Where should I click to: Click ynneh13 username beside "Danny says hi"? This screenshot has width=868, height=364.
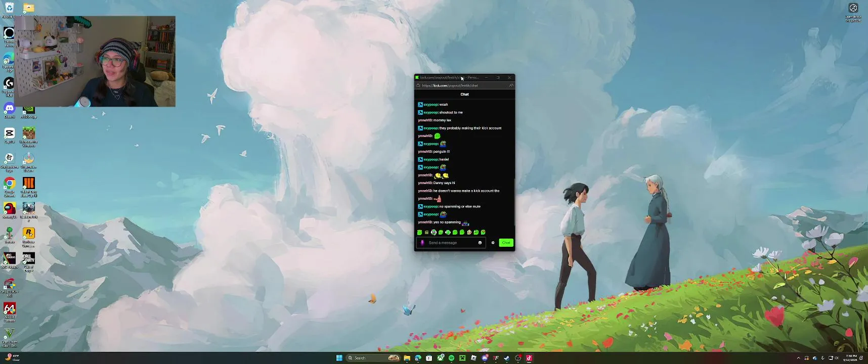(425, 183)
